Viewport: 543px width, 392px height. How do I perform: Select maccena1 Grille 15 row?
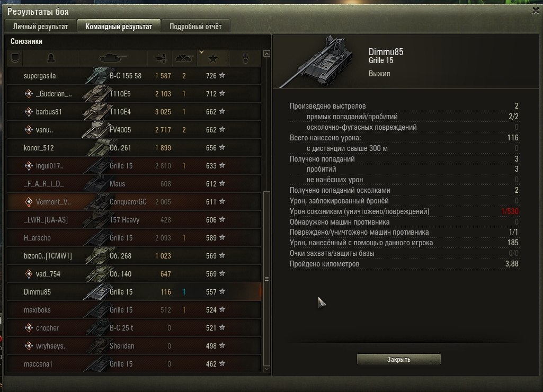[134, 363]
